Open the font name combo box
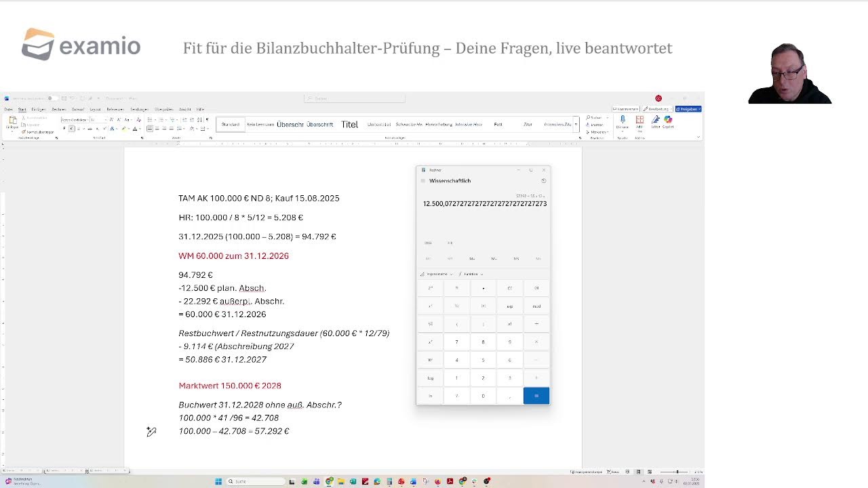 pos(75,120)
